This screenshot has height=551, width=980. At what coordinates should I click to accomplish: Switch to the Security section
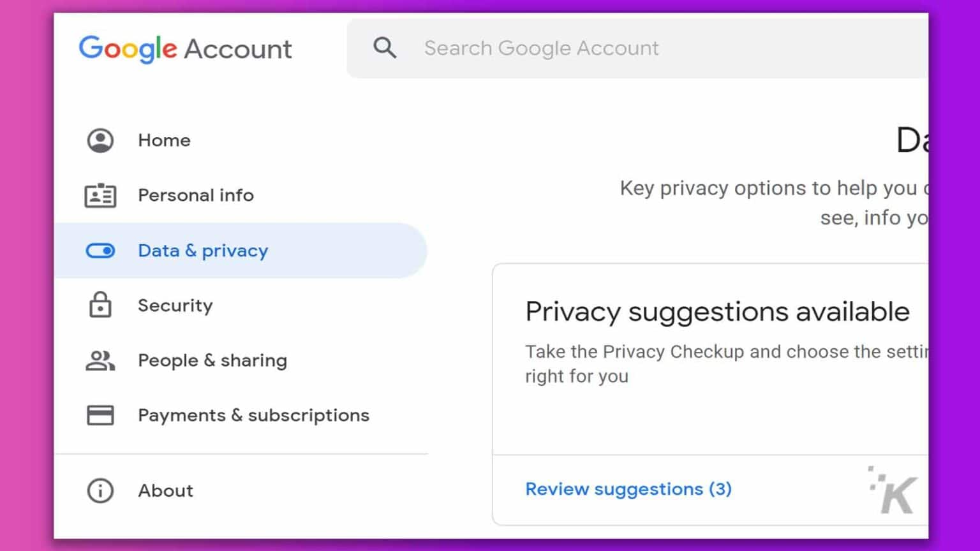pos(175,305)
